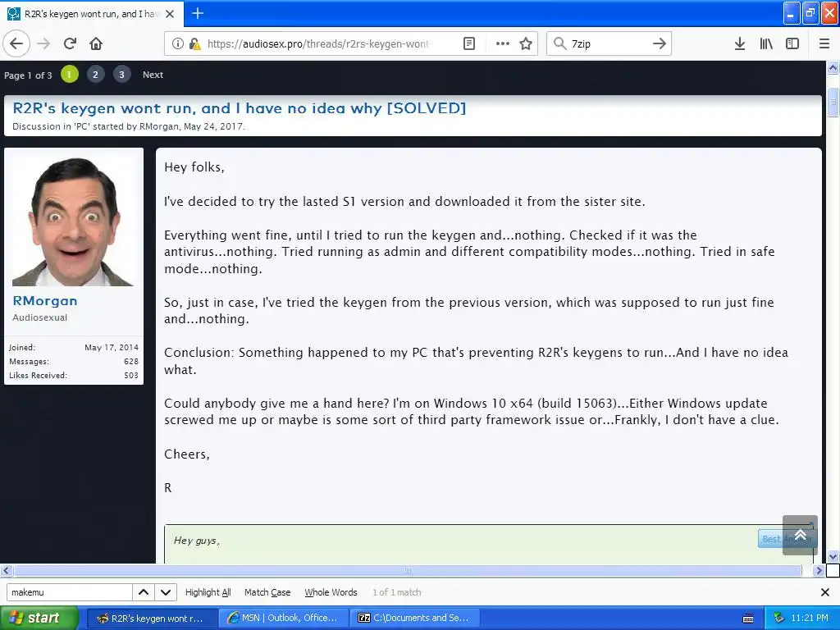Click the horizontal scrollbar right arrow
Screen dimensions: 840x630
click(x=818, y=570)
